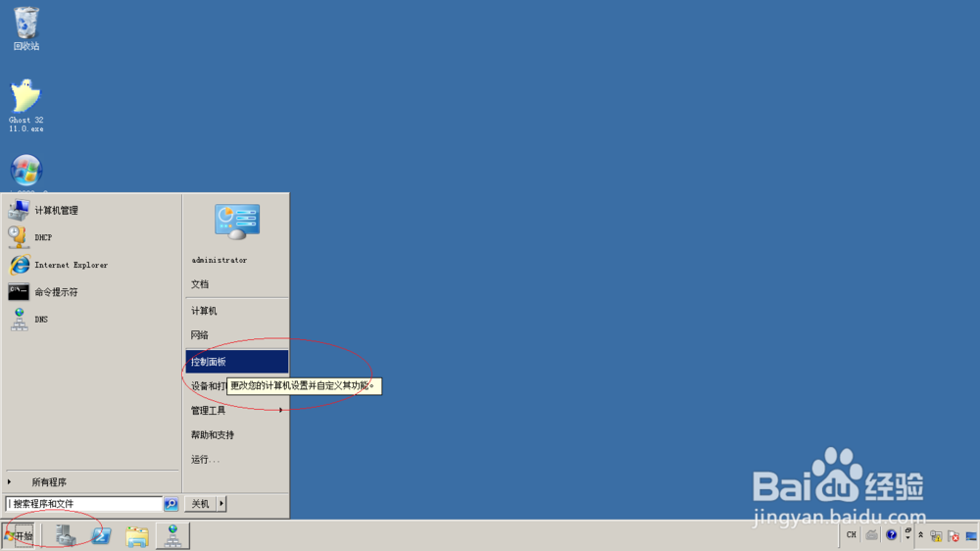Screen dimensions: 980x551
Task: Show hidden tray icons chevron
Action: (x=920, y=535)
